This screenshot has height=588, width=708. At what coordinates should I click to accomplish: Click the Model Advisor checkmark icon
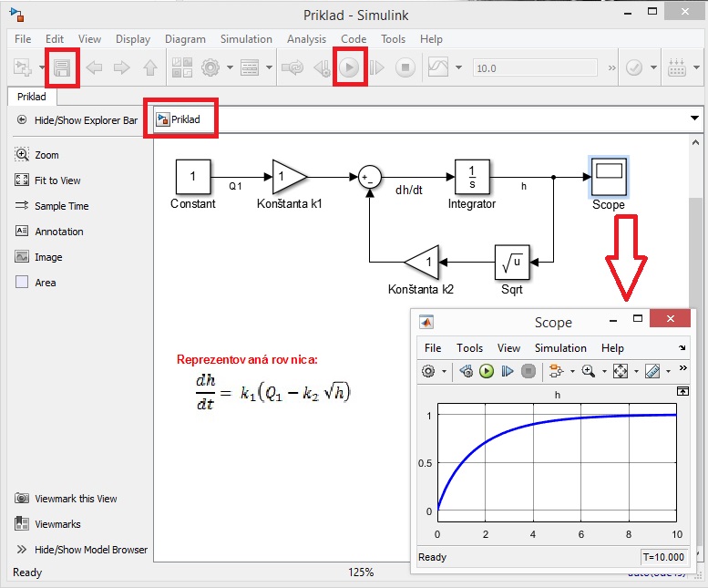634,68
